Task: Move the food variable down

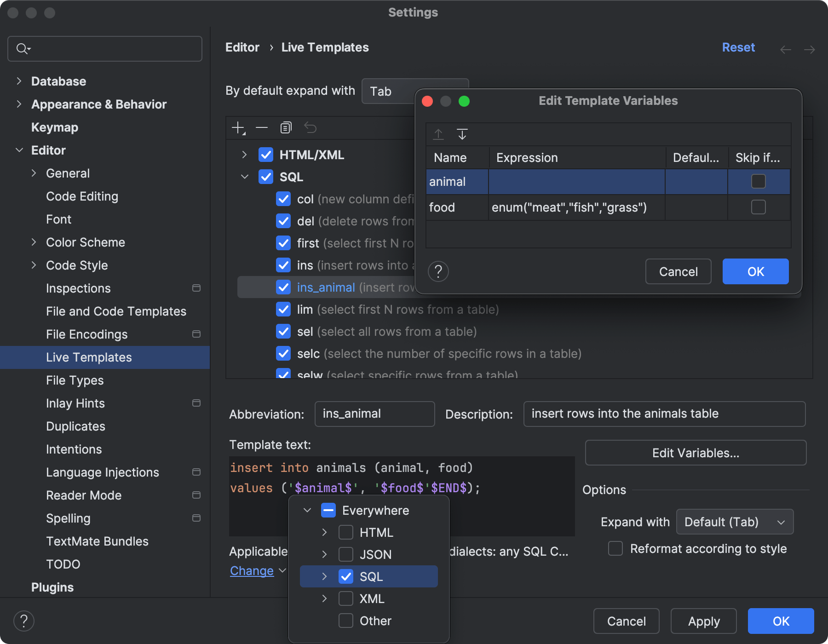Action: (x=463, y=134)
